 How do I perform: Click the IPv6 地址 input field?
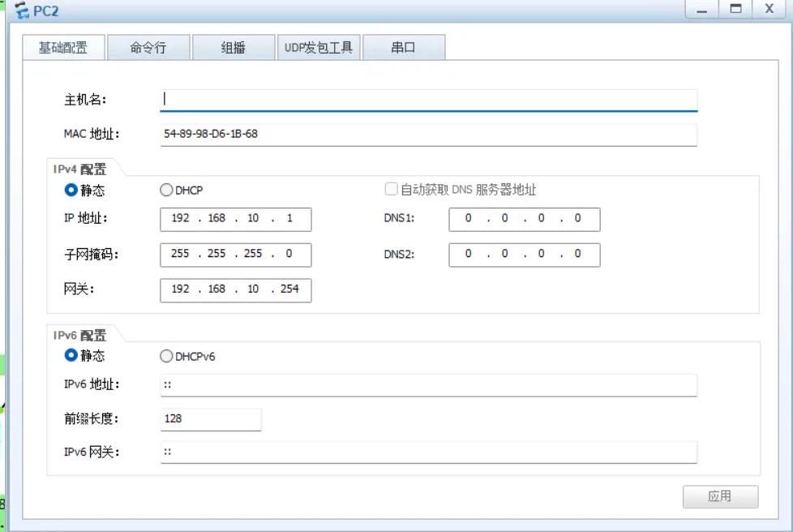(428, 385)
